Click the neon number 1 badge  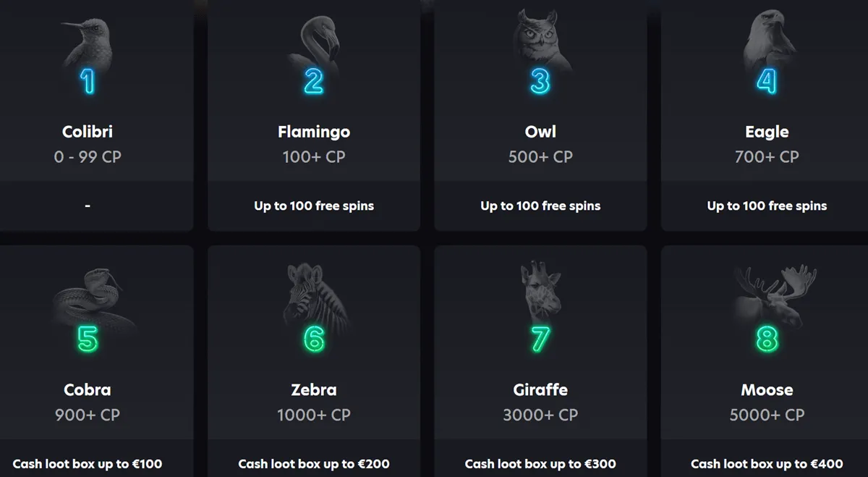87,81
